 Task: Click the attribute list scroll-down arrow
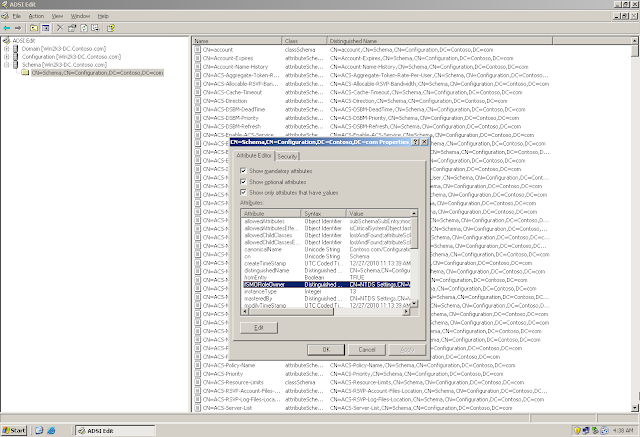pyautogui.click(x=414, y=304)
